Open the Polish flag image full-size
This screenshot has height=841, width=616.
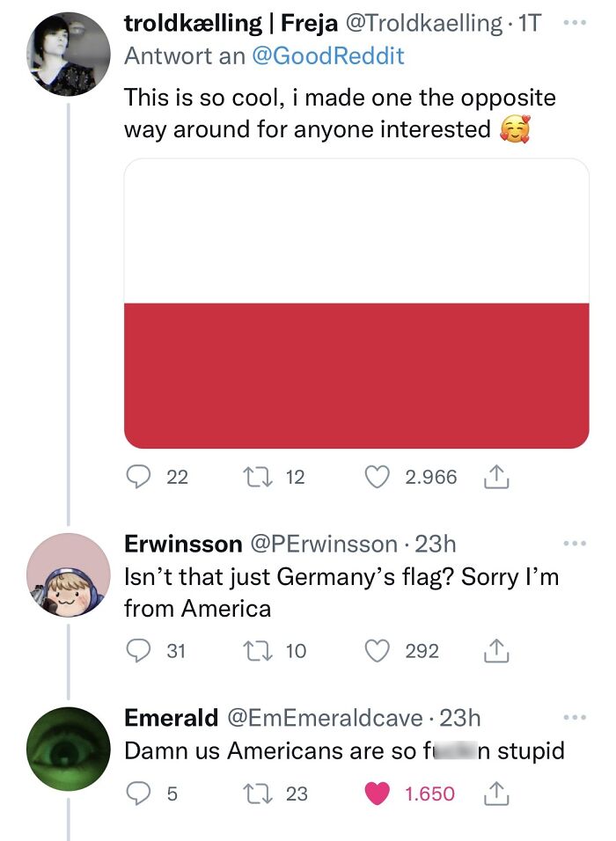pyautogui.click(x=356, y=303)
